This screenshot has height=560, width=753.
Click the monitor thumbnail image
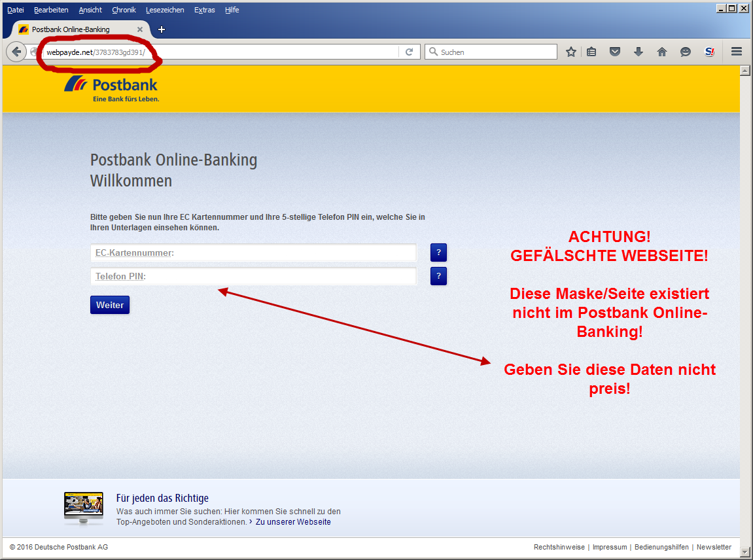84,508
